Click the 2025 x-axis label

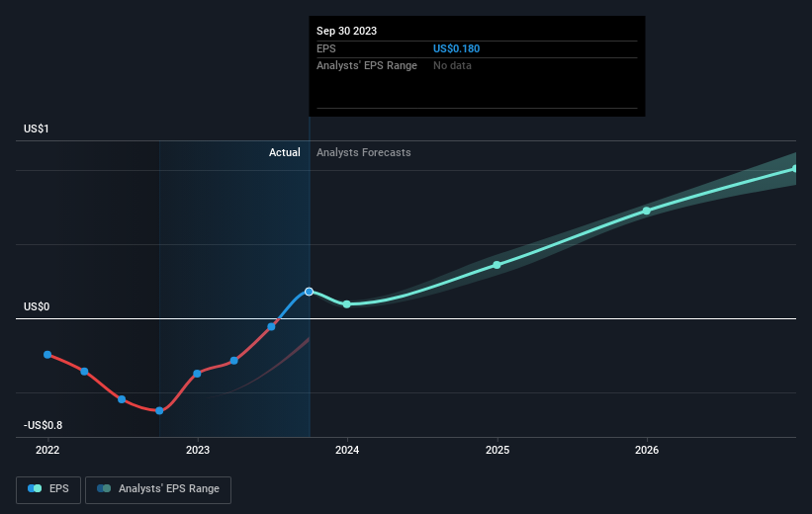497,450
